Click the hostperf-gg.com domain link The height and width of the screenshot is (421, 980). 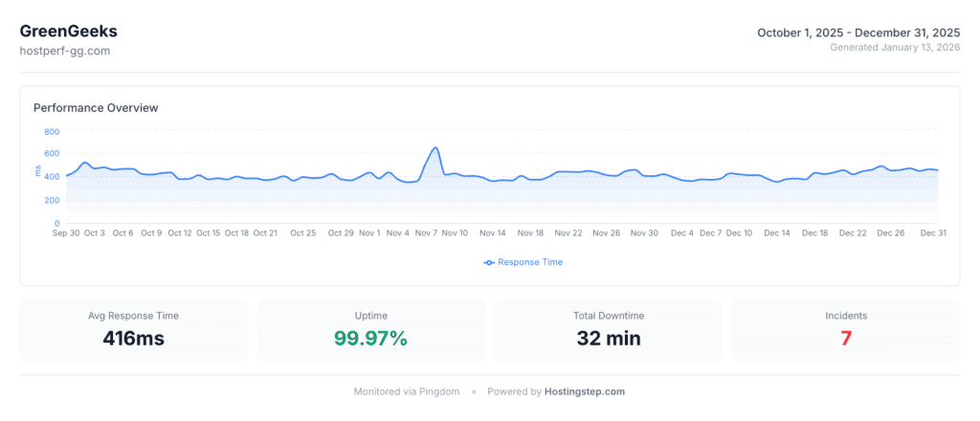click(65, 51)
